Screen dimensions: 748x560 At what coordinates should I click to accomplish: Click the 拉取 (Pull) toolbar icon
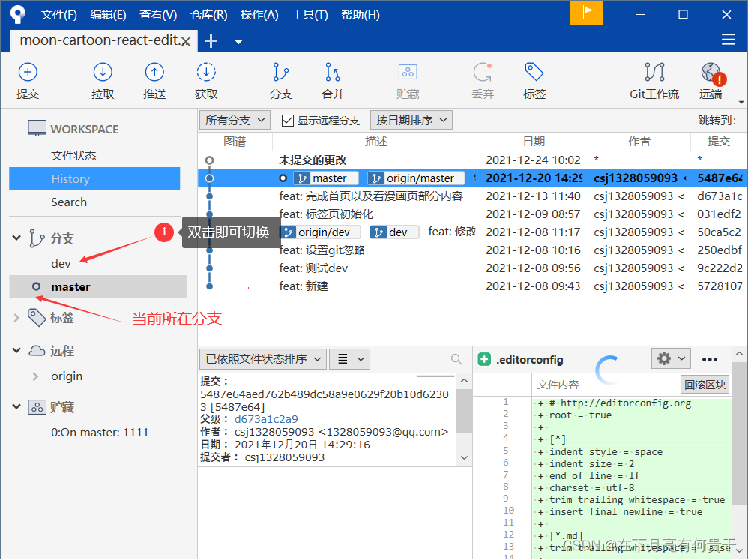(x=103, y=73)
